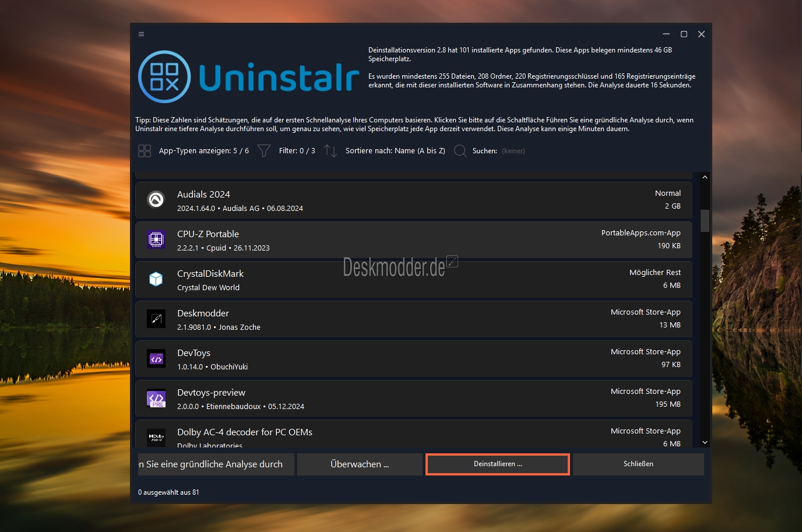
Task: Click '13 MB' size of Deskmodder
Action: click(x=670, y=325)
